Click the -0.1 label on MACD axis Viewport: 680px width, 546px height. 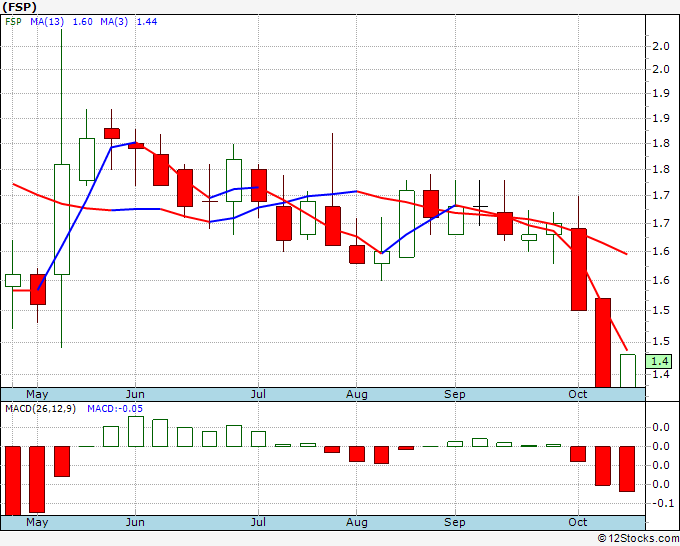pos(659,503)
